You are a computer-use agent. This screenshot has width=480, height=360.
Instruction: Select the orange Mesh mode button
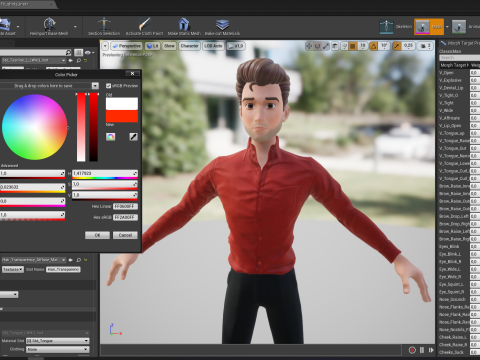[429, 27]
